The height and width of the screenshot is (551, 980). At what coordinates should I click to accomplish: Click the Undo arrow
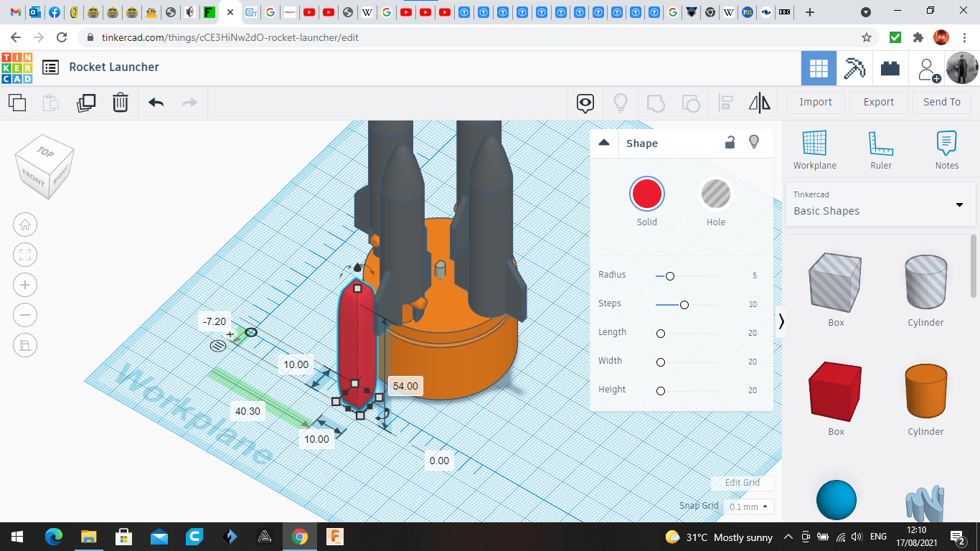click(x=156, y=103)
